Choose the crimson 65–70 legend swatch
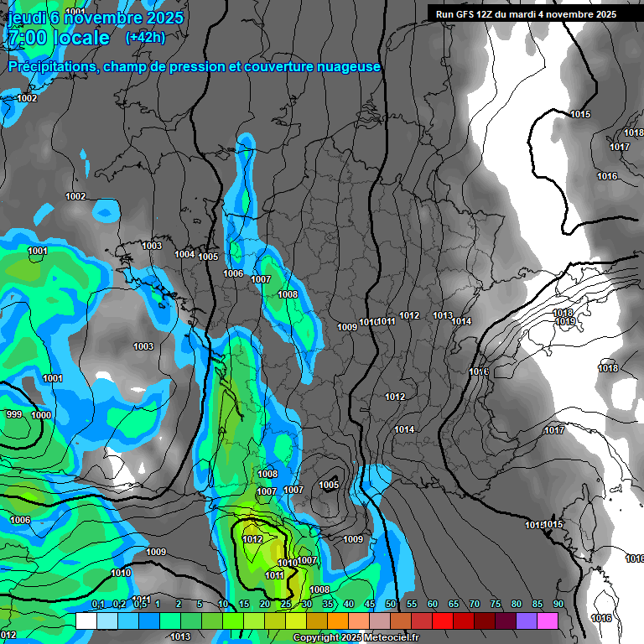The height and width of the screenshot is (644, 644). pos(464,621)
